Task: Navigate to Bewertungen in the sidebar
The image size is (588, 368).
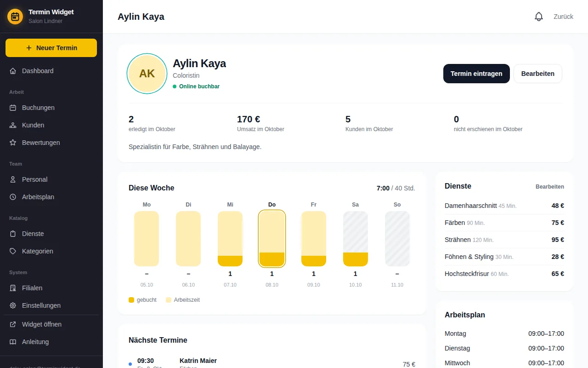Action: click(51, 143)
